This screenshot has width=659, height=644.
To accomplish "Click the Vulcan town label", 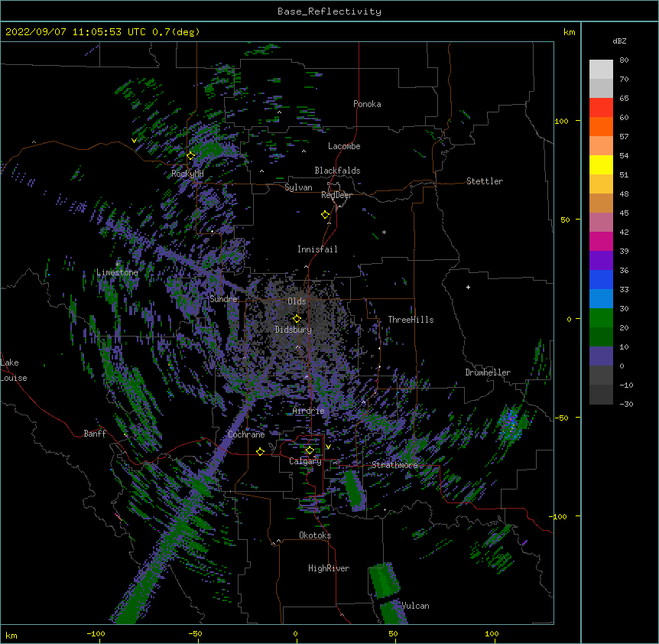I will [415, 606].
